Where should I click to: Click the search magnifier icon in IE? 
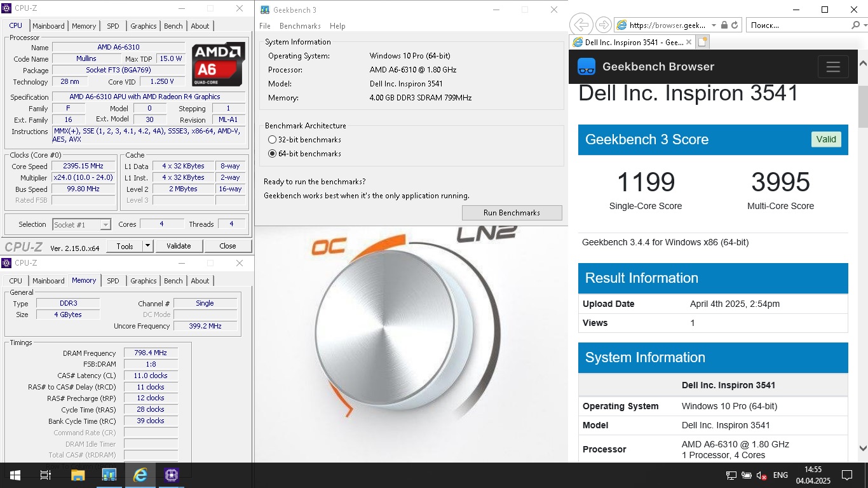(x=855, y=25)
